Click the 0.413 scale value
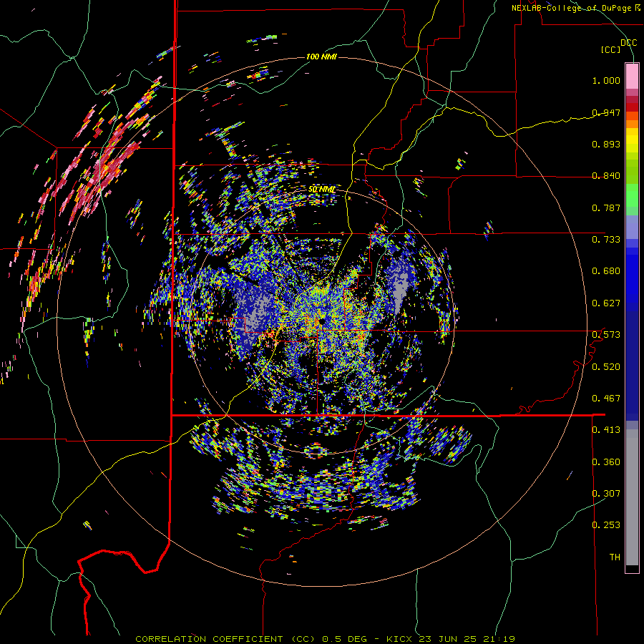 pyautogui.click(x=606, y=430)
